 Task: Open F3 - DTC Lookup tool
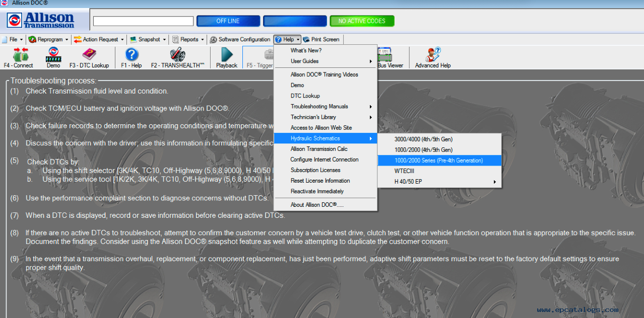(x=89, y=57)
